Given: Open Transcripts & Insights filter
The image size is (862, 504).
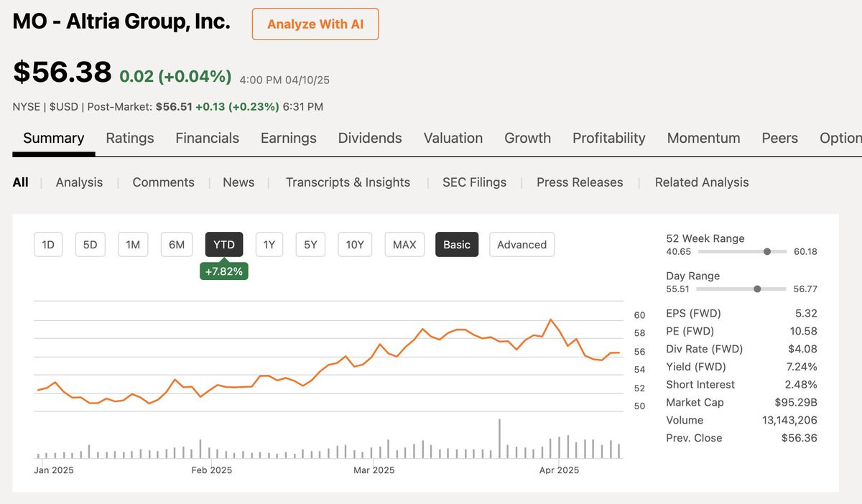Looking at the screenshot, I should 348,182.
